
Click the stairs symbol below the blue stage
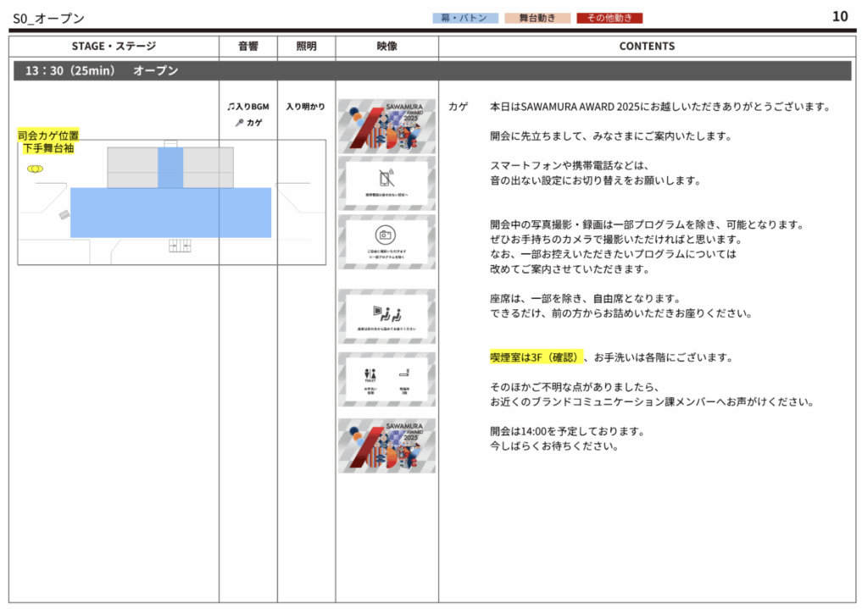pos(180,246)
